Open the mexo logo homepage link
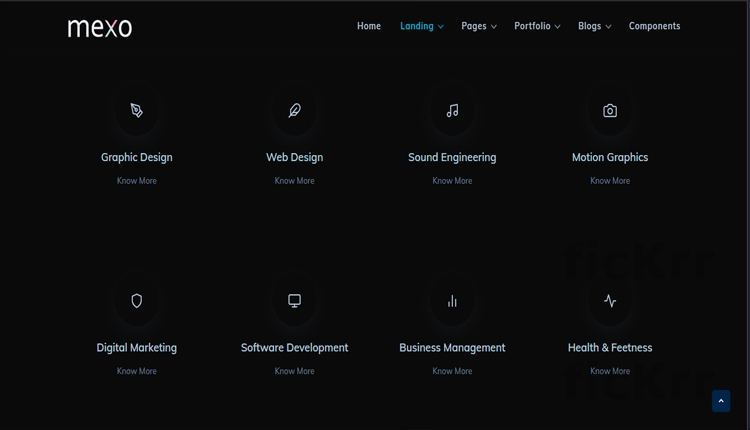 (x=100, y=27)
